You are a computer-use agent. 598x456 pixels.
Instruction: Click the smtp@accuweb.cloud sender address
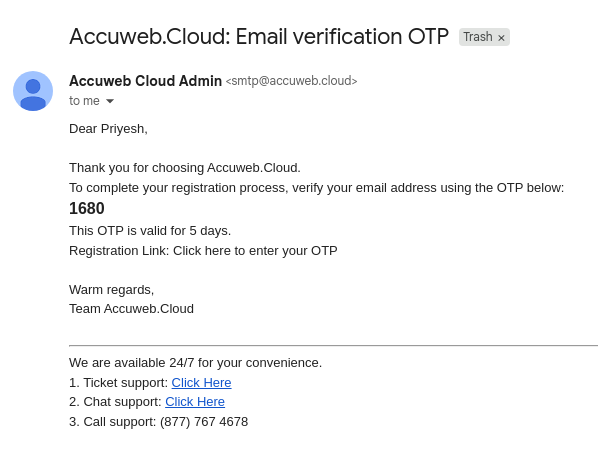tap(291, 81)
